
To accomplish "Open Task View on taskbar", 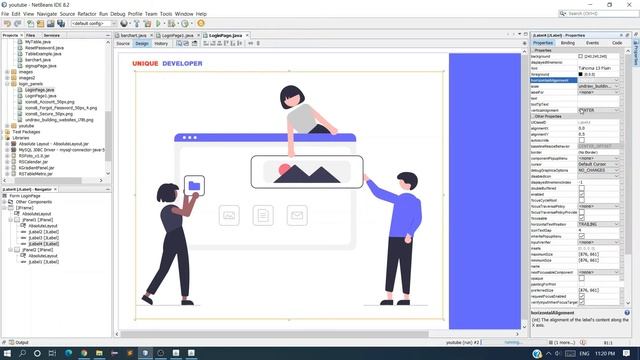I will click(52, 353).
